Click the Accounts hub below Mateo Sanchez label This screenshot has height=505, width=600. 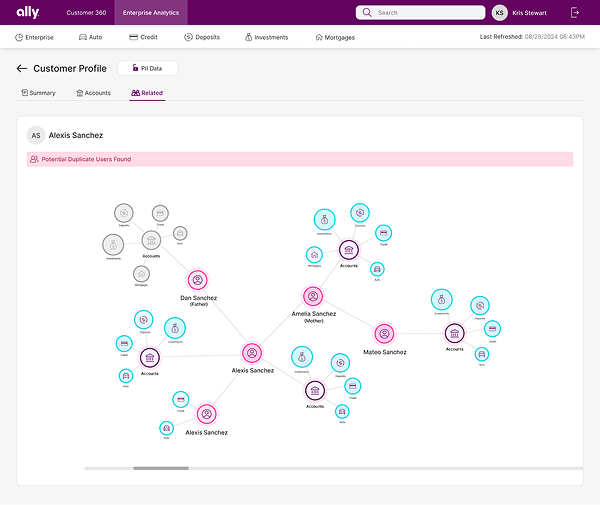pos(315,391)
